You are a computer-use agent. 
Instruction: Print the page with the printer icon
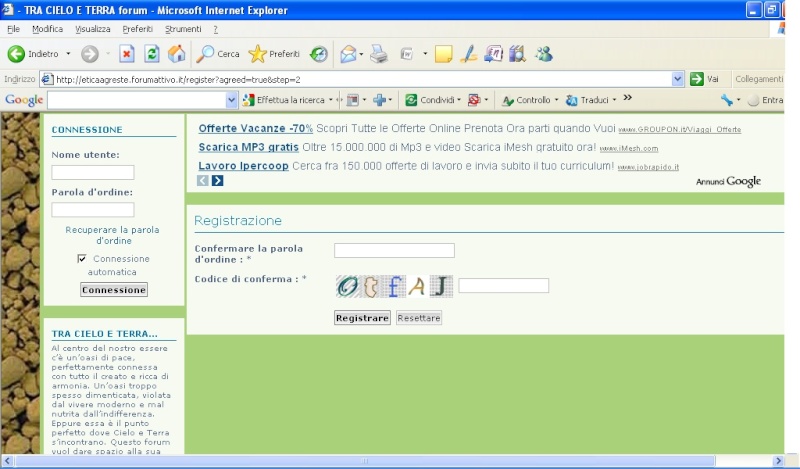(x=379, y=54)
